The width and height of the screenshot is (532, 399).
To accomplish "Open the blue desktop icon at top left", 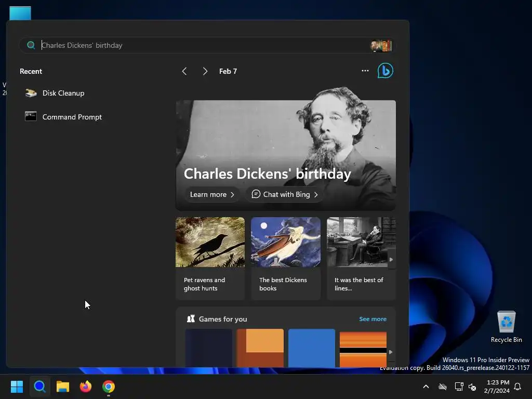I will tap(20, 13).
